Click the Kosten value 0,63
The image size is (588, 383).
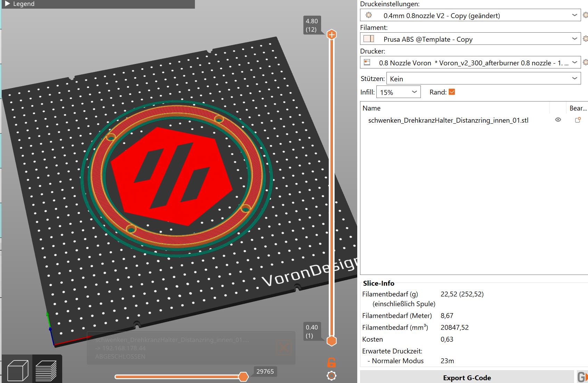447,339
